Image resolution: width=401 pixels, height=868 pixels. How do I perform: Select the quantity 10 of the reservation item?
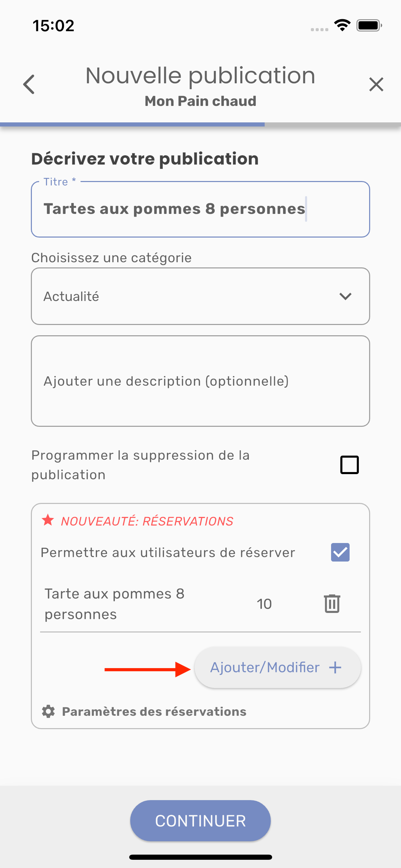point(264,604)
